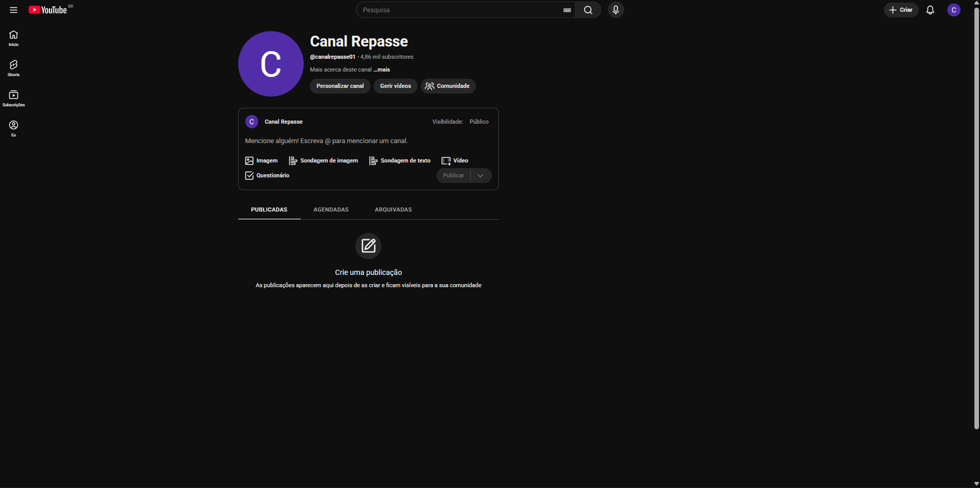Image resolution: width=980 pixels, height=488 pixels.
Task: Open the Eu profile page
Action: pos(13,128)
